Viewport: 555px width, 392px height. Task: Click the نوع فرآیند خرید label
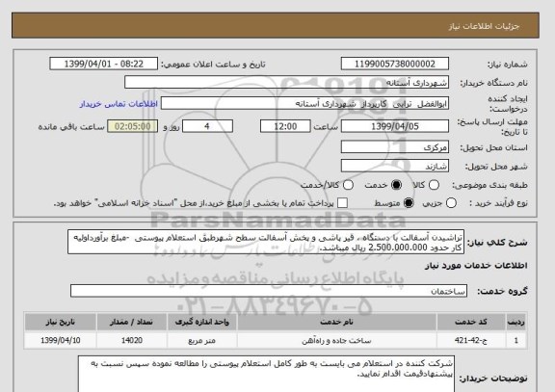click(498, 203)
